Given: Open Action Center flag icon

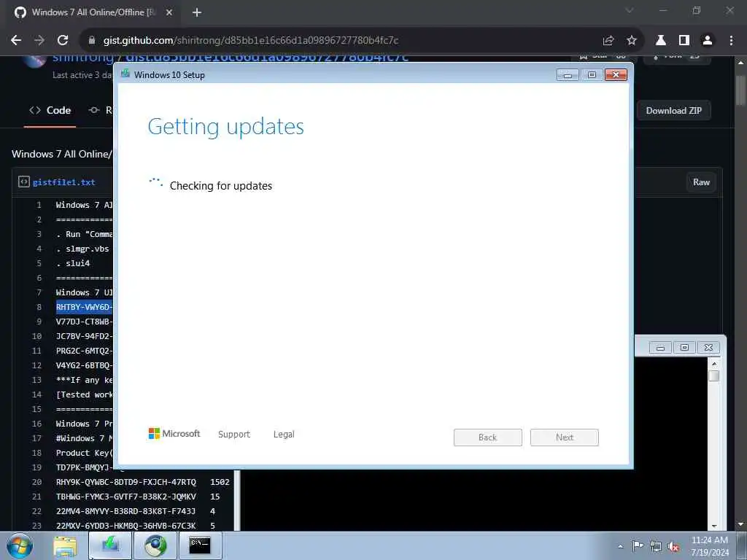Looking at the screenshot, I should click(x=638, y=545).
